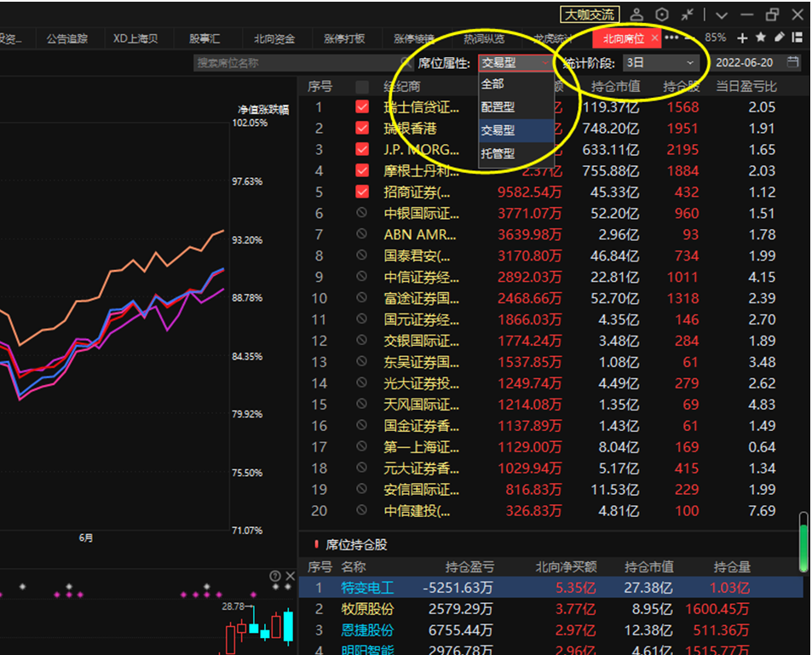Click the disabled circle icon for 国元证券经 row
This screenshot has height=655, width=812.
[362, 319]
